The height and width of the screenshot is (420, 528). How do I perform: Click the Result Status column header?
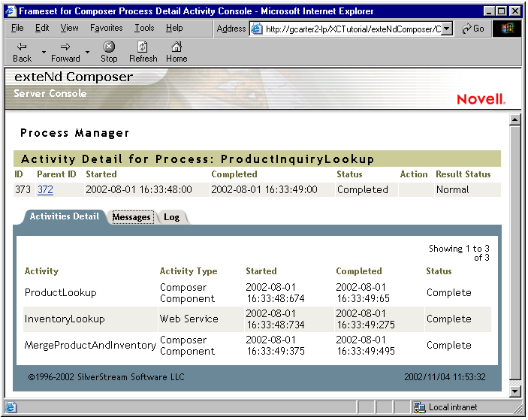(463, 174)
